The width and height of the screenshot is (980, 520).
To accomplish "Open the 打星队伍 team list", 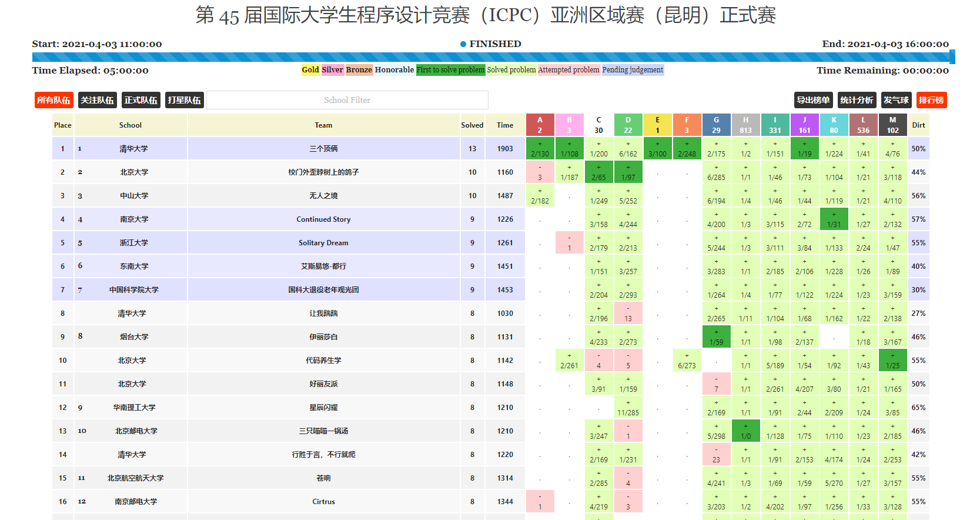I will pos(184,100).
